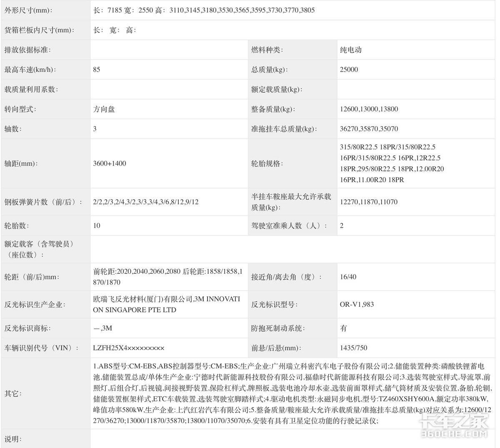Select the 整备质量 value 12600,13000,13800
The image size is (500, 448).
(369, 109)
